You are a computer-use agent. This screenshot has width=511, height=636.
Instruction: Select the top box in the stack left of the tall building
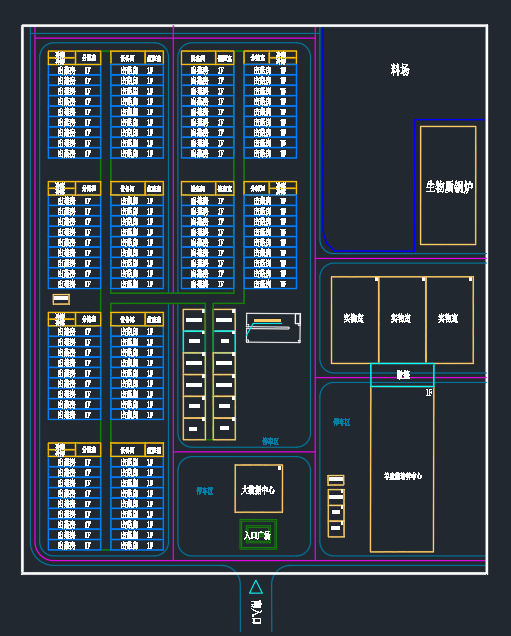point(336,480)
